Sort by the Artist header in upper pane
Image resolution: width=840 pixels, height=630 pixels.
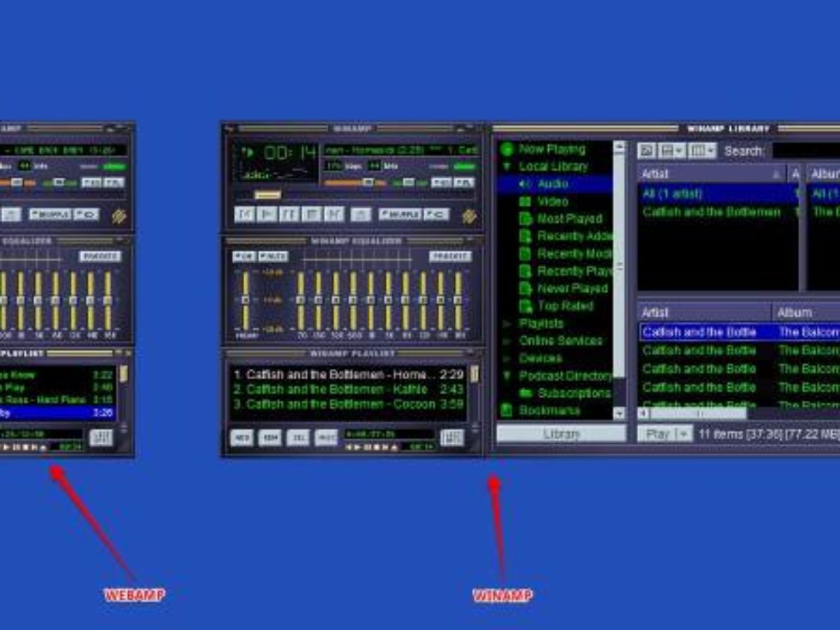[712, 174]
